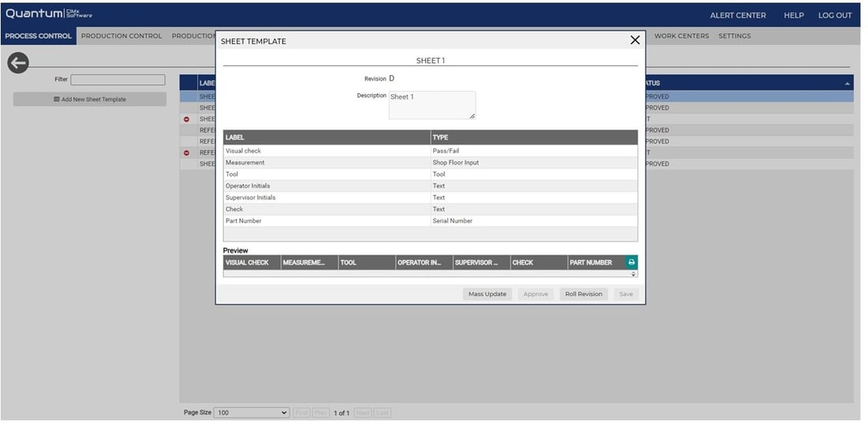Open the Work Centers tab
Screen dimensions: 868x423
[x=681, y=36]
